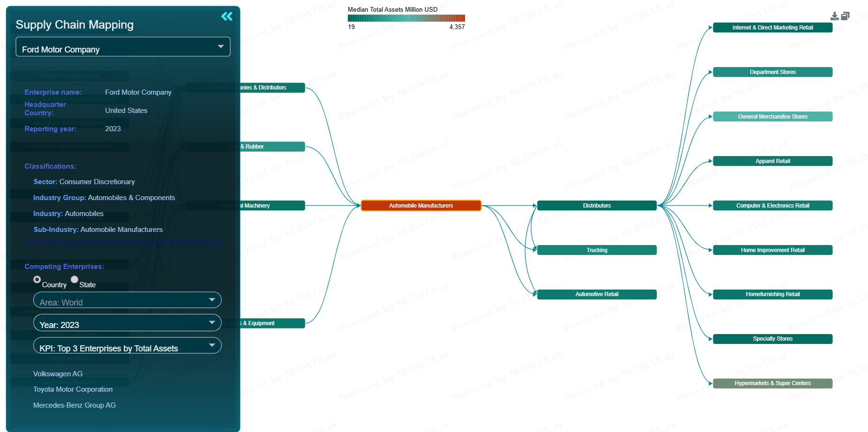Click Computer & Electronics Retail node
Viewport: 868px width, 432px height.
tap(772, 206)
